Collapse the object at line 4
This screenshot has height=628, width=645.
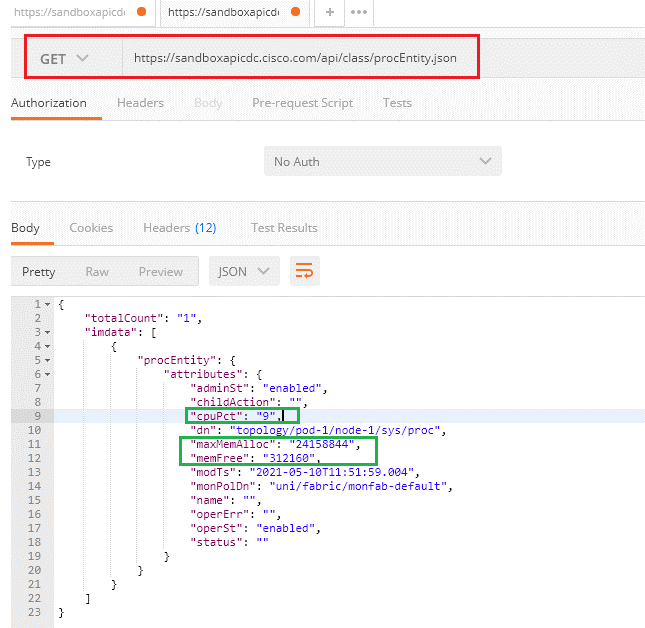[48, 346]
